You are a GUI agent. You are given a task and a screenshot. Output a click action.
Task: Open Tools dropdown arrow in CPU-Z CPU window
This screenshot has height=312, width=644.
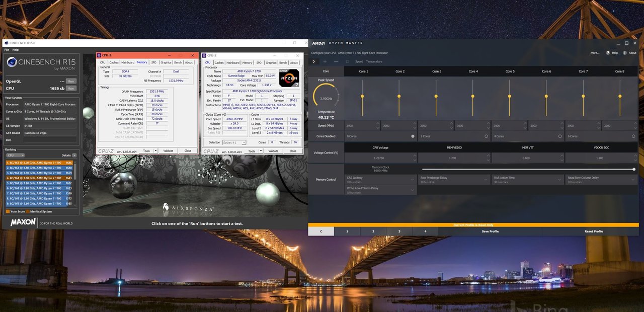[261, 151]
